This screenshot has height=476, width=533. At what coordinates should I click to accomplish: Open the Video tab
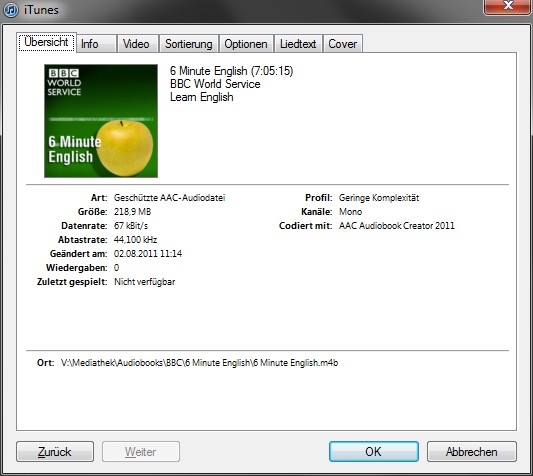point(138,44)
